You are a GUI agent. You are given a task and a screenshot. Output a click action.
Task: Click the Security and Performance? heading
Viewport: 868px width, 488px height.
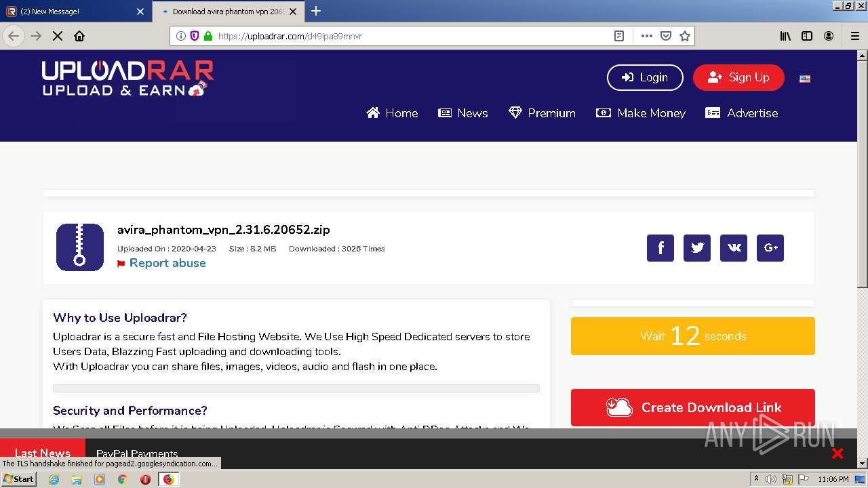pyautogui.click(x=130, y=411)
